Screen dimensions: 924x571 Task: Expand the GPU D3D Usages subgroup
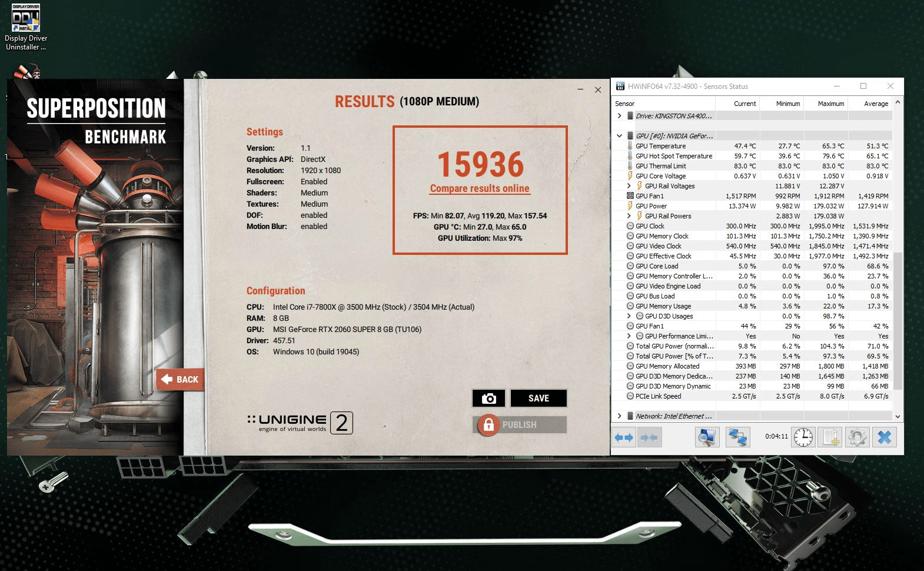click(x=629, y=316)
